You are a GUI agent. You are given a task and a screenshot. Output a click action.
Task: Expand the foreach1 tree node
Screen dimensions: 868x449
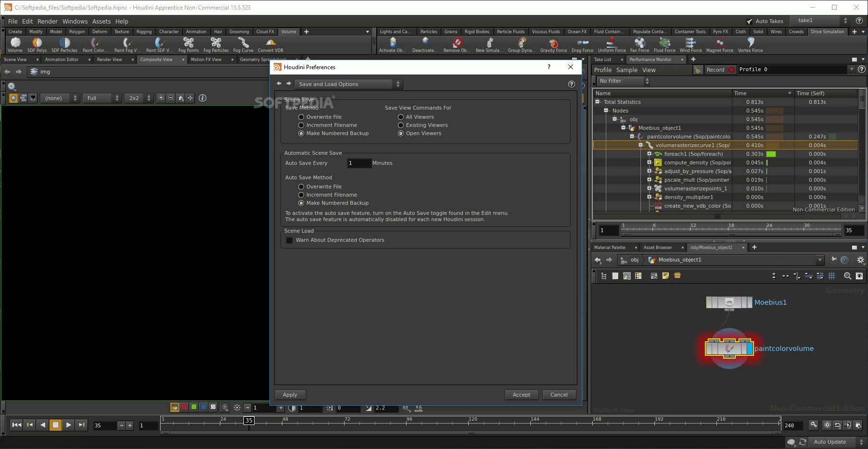click(x=649, y=154)
